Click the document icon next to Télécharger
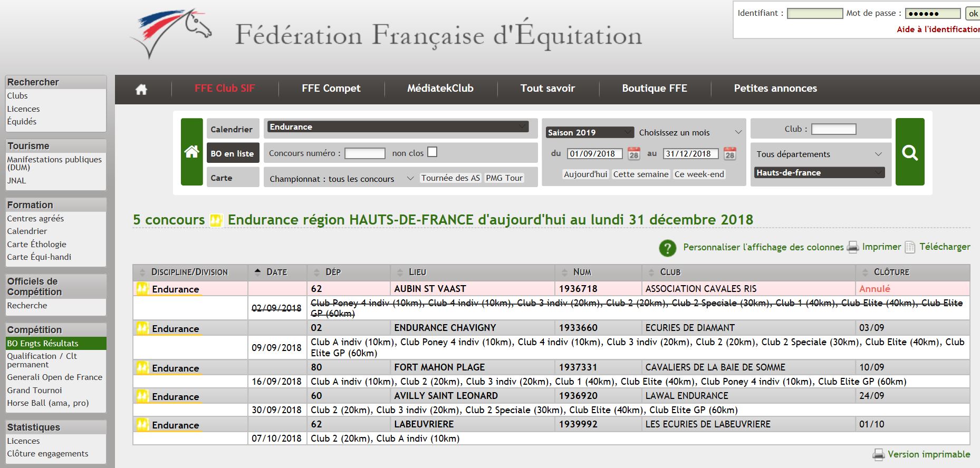This screenshot has width=980, height=468. [x=910, y=247]
